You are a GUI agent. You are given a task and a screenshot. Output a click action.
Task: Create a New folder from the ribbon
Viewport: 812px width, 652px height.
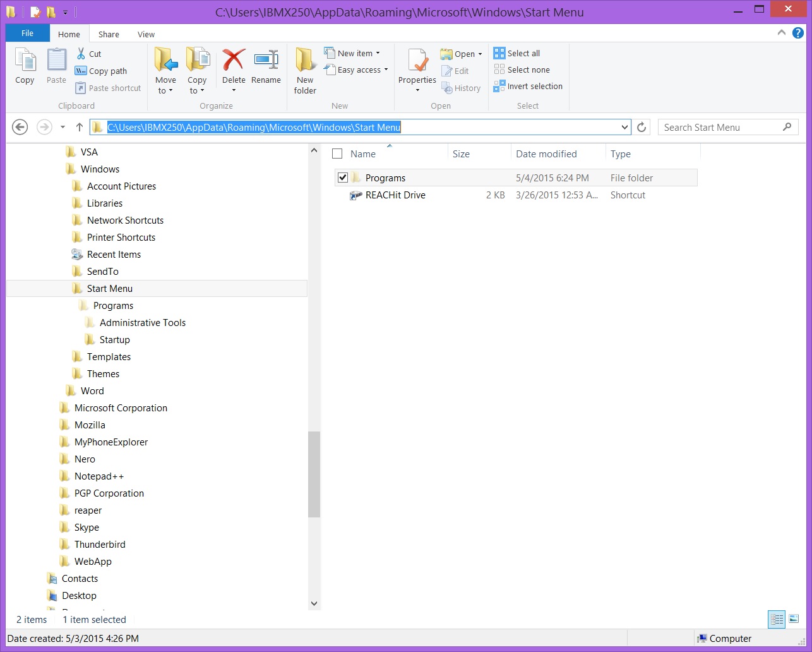[x=305, y=61]
